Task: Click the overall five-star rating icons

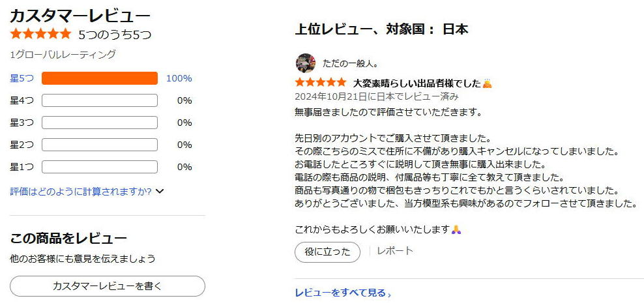Action: pos(40,34)
